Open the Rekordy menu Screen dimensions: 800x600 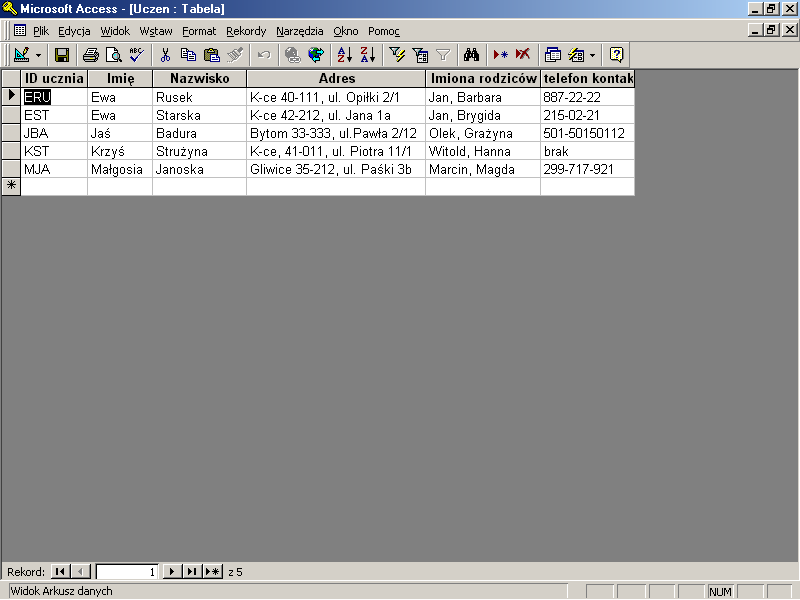click(246, 31)
